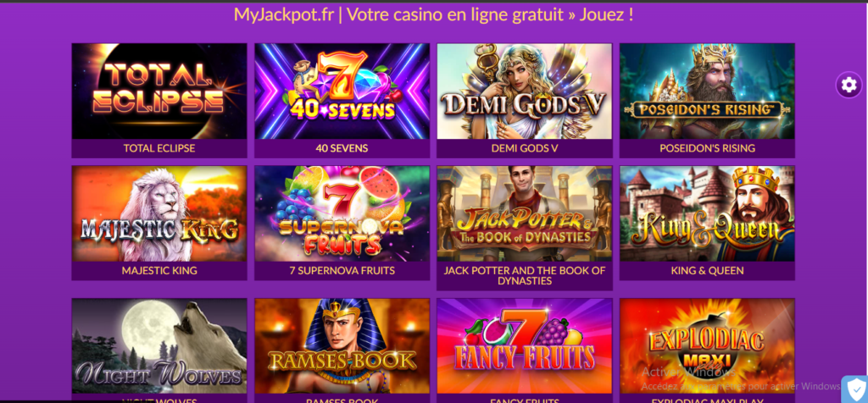This screenshot has width=868, height=403.
Task: Launch the 40 Sevens game image
Action: 342,91
